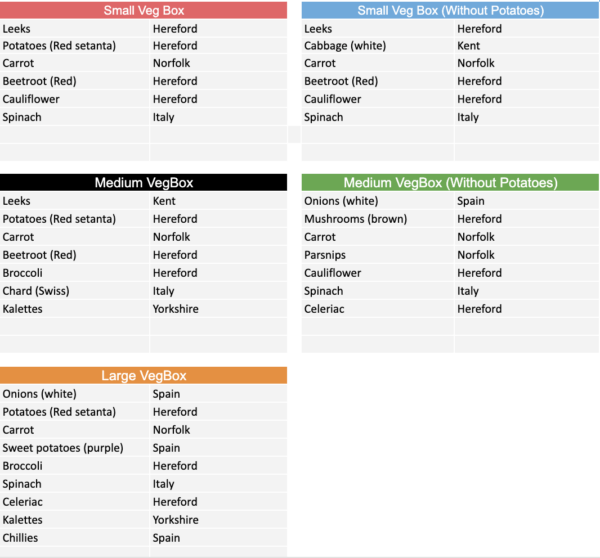600x558 pixels.
Task: Click the Onions (white) cell in Large VegBox
Action: (x=39, y=394)
